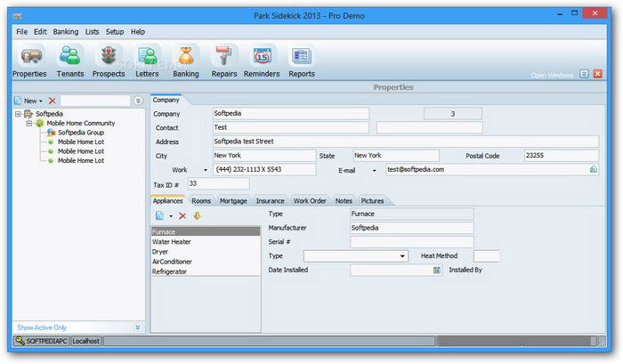Click the email send icon in E-mail field

[594, 169]
